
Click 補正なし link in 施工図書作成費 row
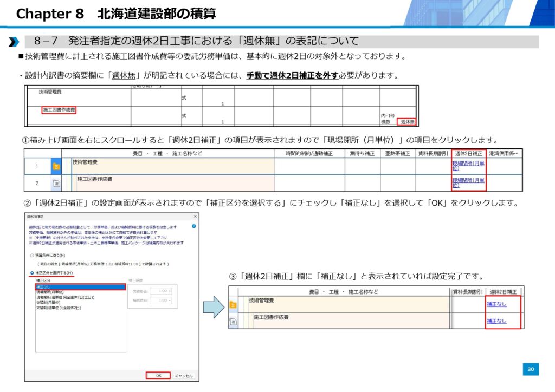click(x=496, y=321)
